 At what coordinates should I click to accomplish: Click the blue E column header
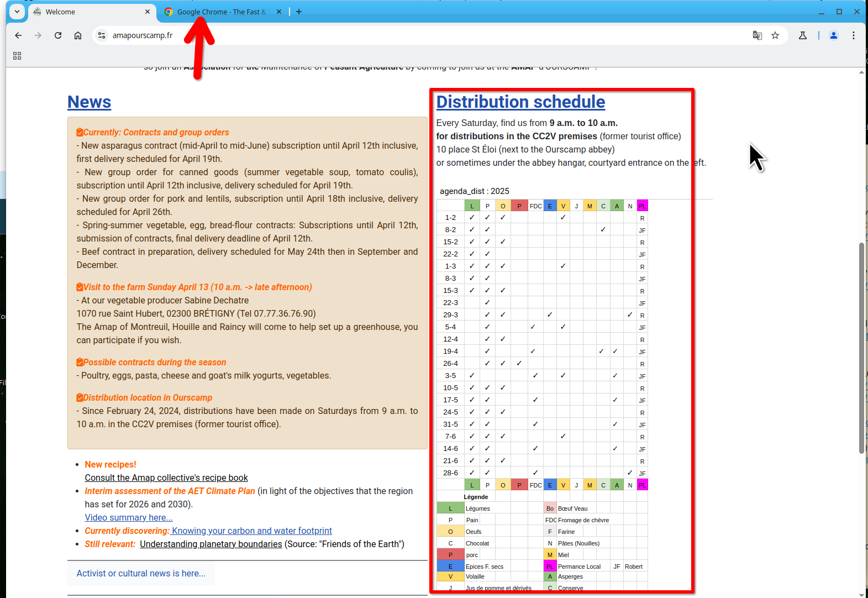point(550,206)
